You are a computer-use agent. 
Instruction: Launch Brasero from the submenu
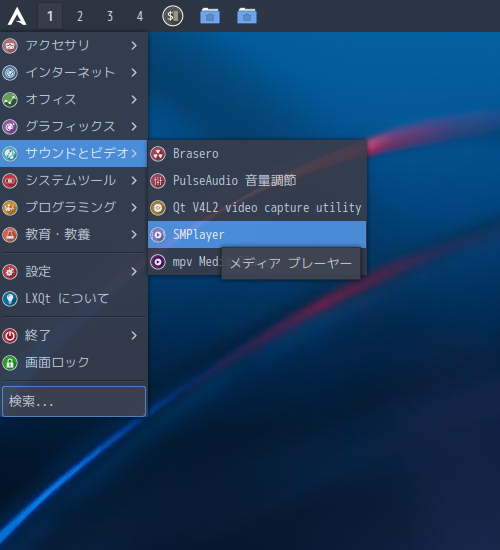(257, 154)
